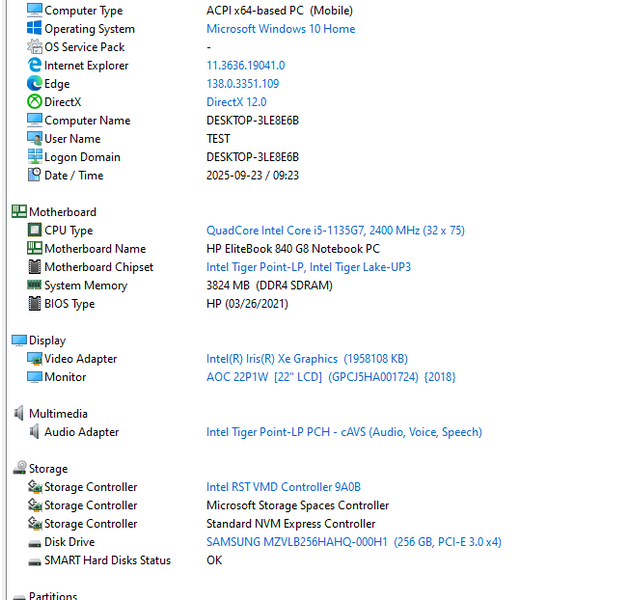The width and height of the screenshot is (628, 600).
Task: Select the 'HP (03/26/2021)' BIOS value
Action: click(x=247, y=304)
